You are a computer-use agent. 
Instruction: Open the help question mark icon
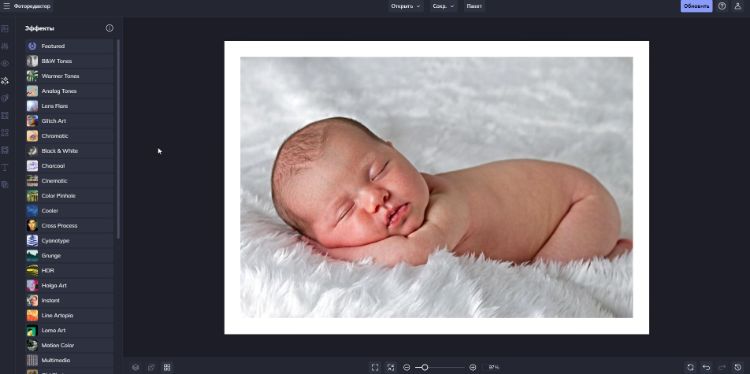click(722, 6)
